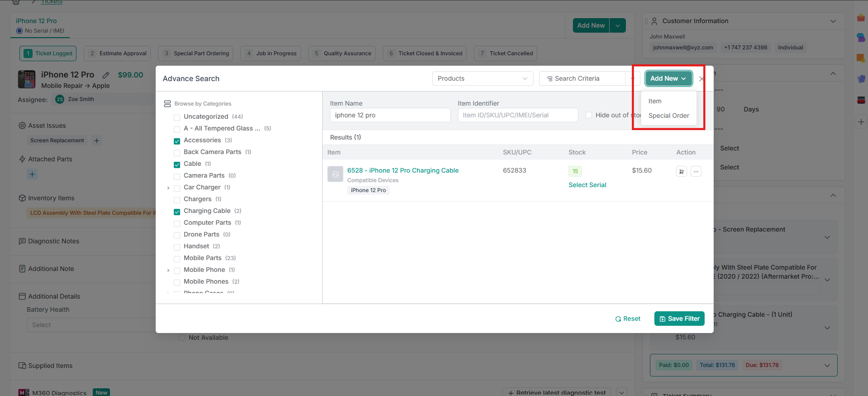Image resolution: width=868 pixels, height=396 pixels.
Task: Click the plus icon under Attached Parts
Action: (x=32, y=174)
